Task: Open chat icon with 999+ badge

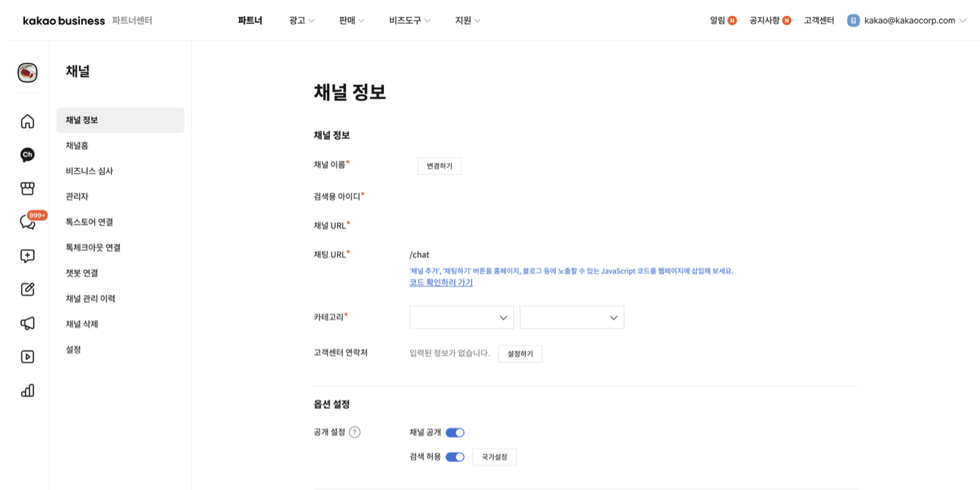Action: (29, 222)
